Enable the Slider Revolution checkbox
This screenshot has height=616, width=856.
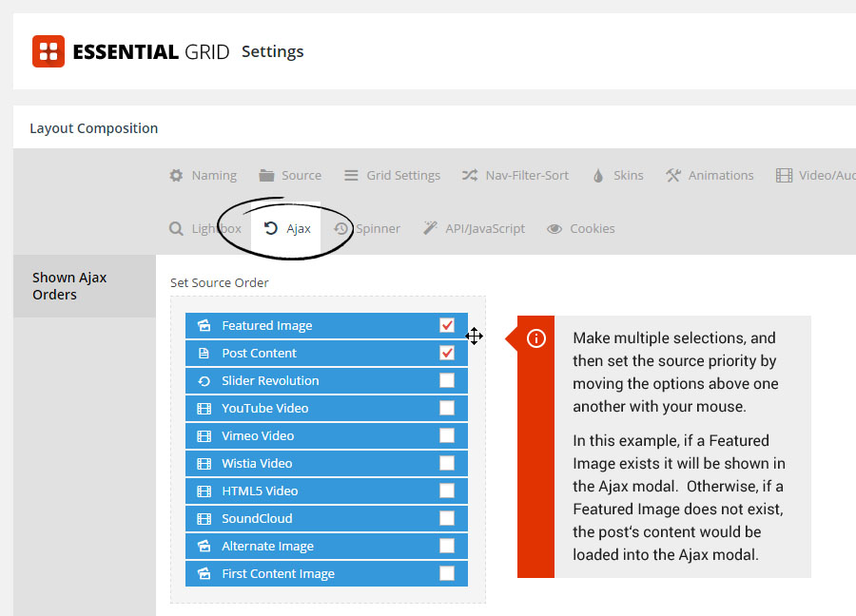pos(447,380)
